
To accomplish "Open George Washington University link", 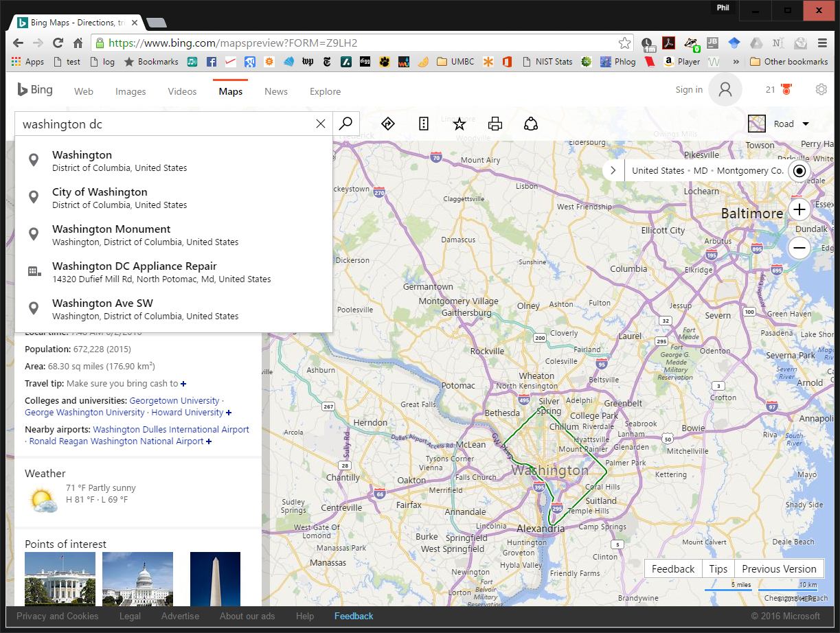I will (x=84, y=413).
